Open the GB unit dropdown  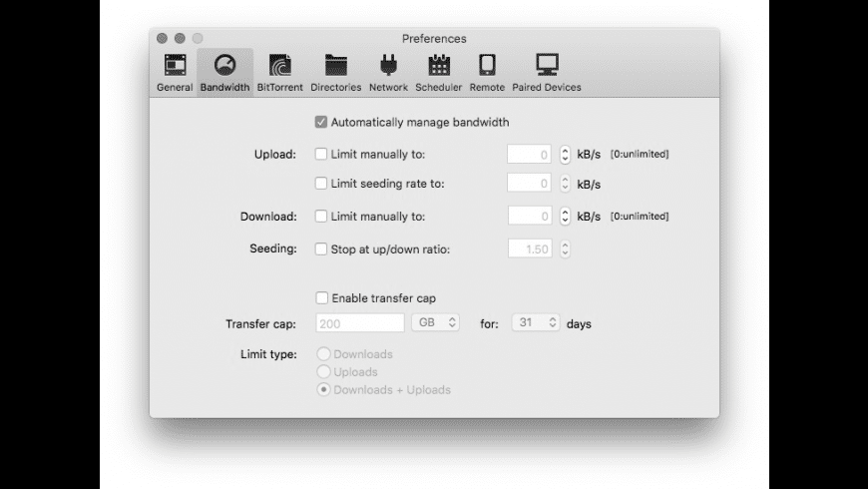pyautogui.click(x=436, y=322)
